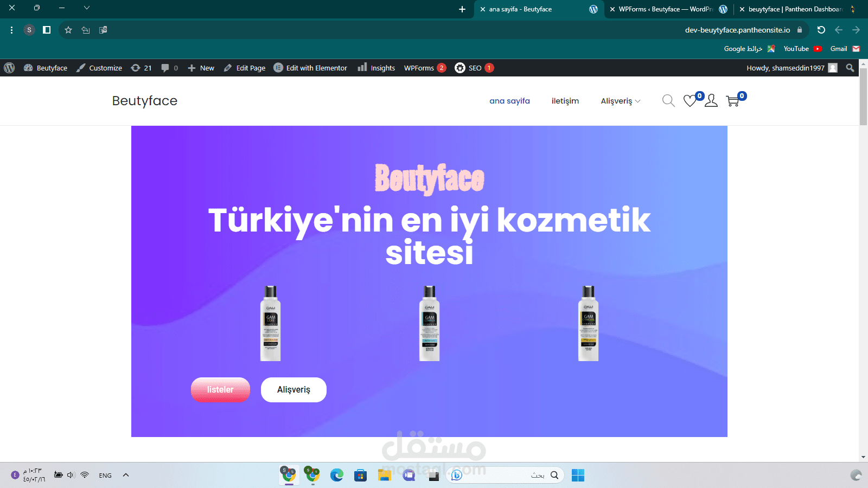Bookmark this page with the star icon
The width and height of the screenshot is (868, 488).
(x=68, y=30)
